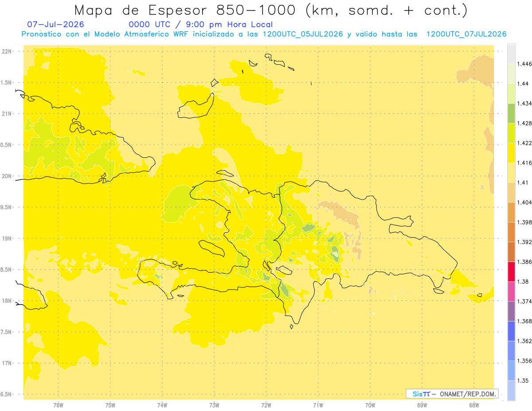Pick the orange 1.398–1.404 legend band
Viewport: 532px width, 411px height.
click(x=511, y=212)
